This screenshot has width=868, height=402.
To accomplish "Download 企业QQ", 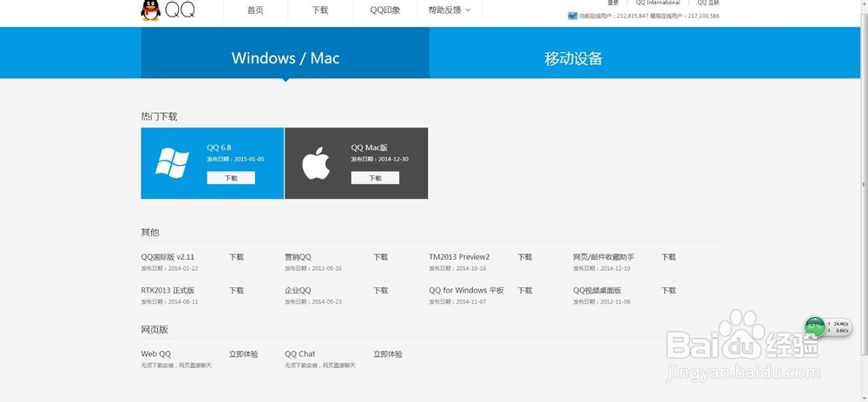I will pos(380,290).
